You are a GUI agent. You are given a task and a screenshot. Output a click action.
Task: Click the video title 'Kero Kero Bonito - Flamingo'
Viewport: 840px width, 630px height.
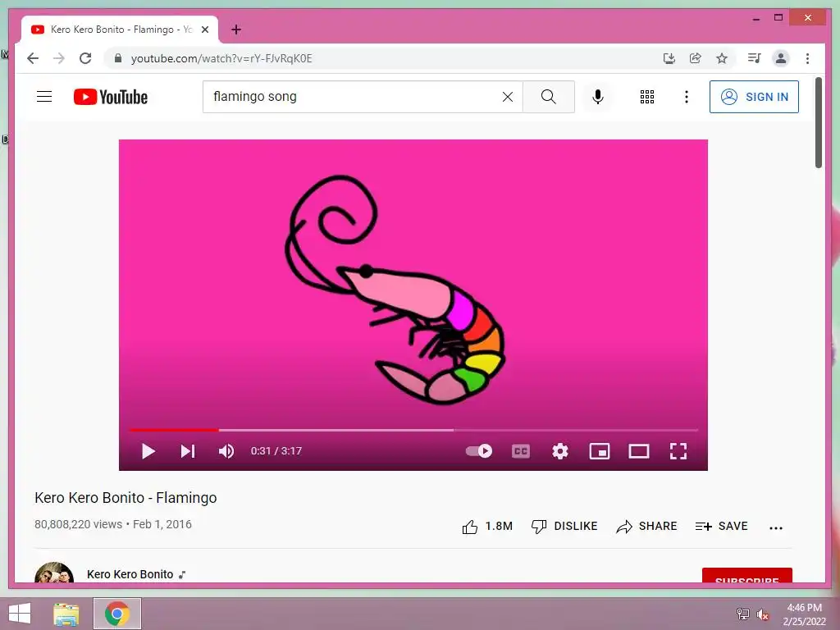126,498
